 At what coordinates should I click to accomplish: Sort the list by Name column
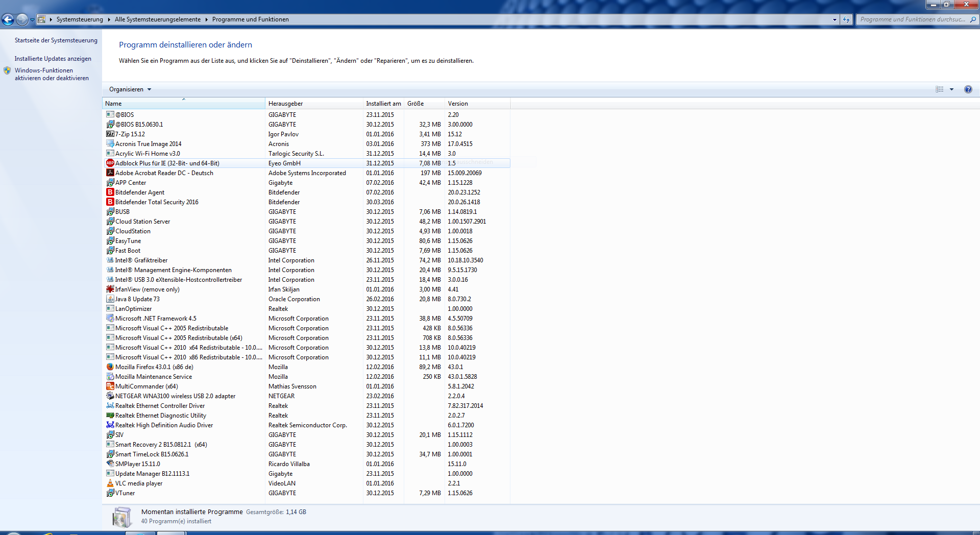(184, 104)
